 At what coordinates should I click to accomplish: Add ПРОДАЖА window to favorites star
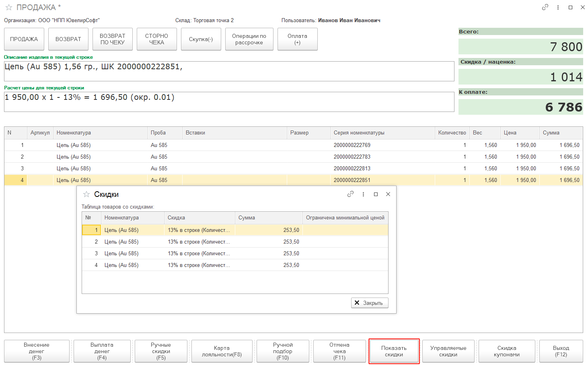9,7
